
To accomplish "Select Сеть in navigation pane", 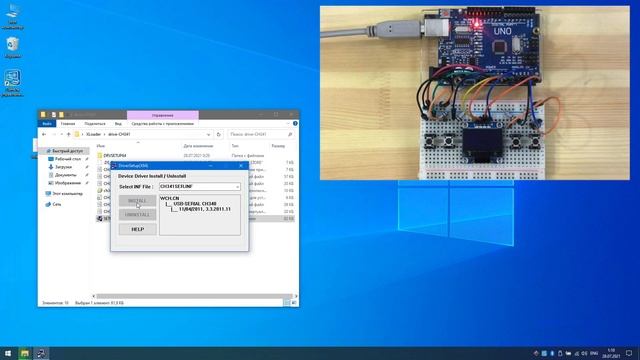I will pos(53,204).
